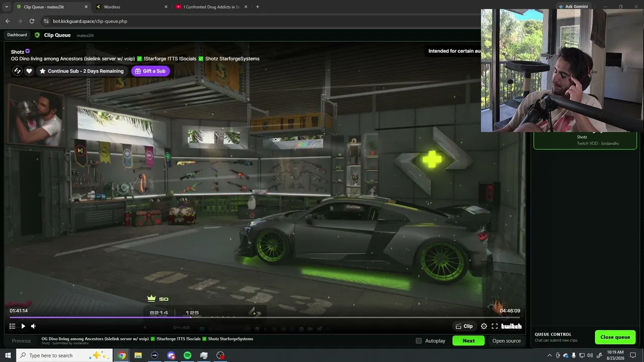
Task: Seek in the video progress bar
Action: [x=265, y=317]
